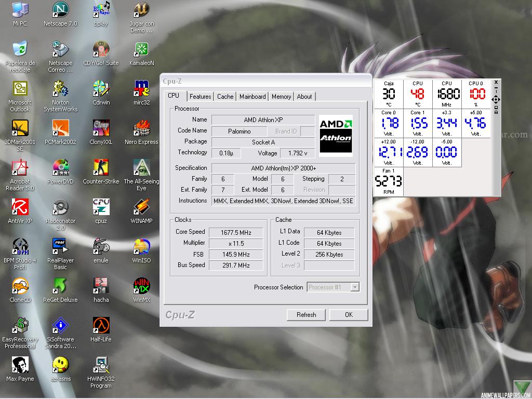Image resolution: width=532 pixels, height=399 pixels.
Task: Open the Max Payne desktop icon
Action: pos(20,365)
